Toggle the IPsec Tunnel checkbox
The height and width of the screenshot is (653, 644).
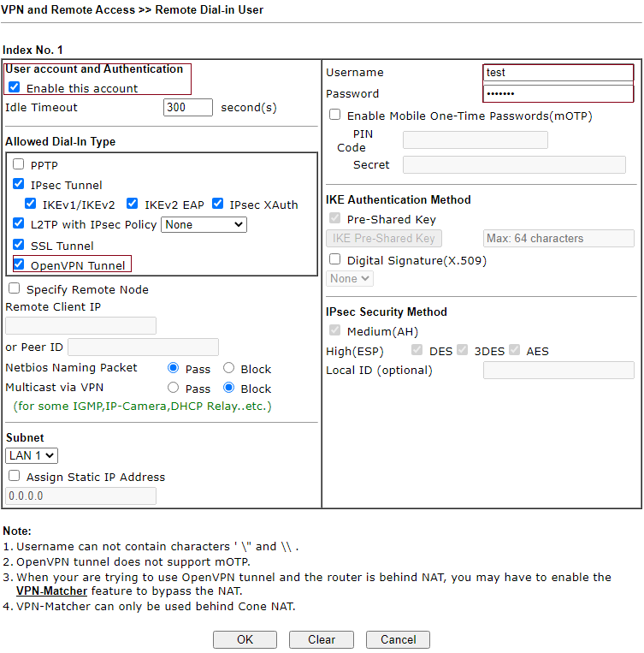click(x=19, y=184)
